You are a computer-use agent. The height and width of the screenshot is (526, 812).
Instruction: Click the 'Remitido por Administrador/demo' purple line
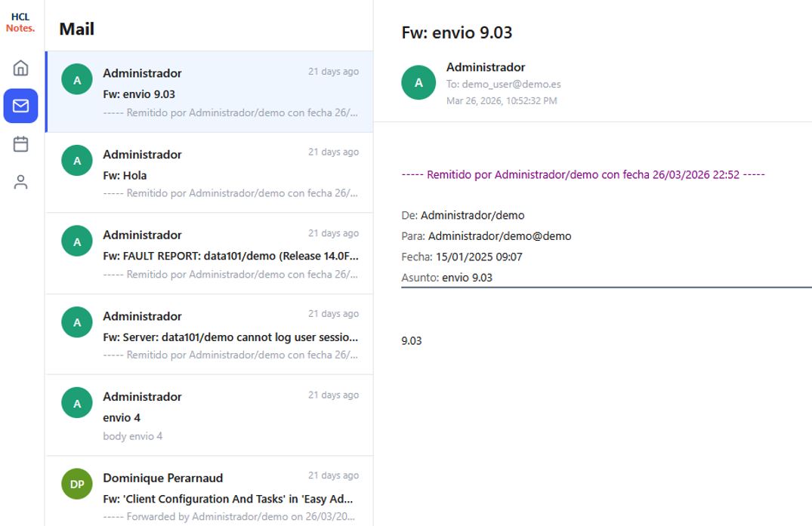tap(583, 174)
